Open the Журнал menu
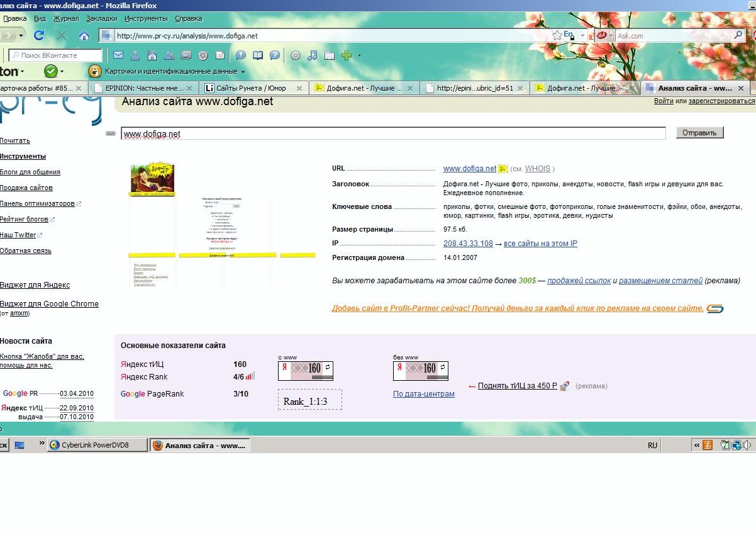Image resolution: width=756 pixels, height=535 pixels. 66,19
